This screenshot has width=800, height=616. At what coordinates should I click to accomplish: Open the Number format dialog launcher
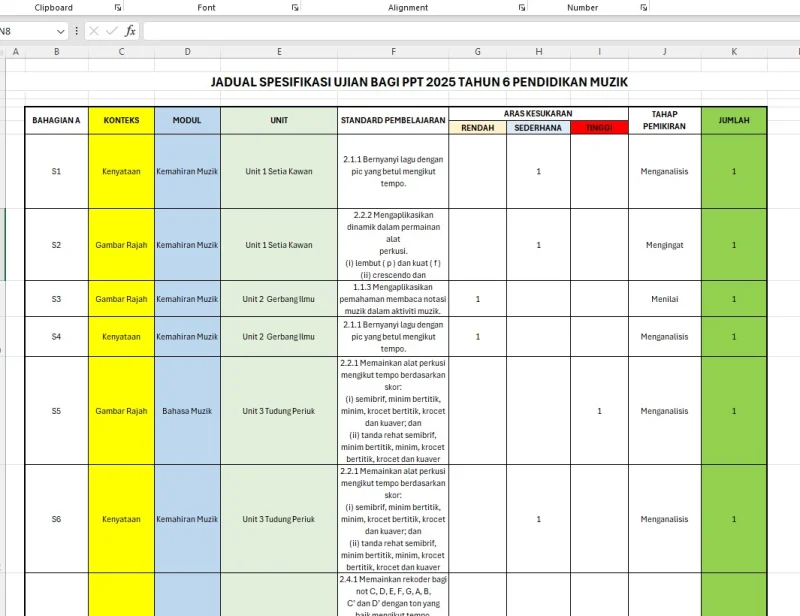(x=641, y=8)
